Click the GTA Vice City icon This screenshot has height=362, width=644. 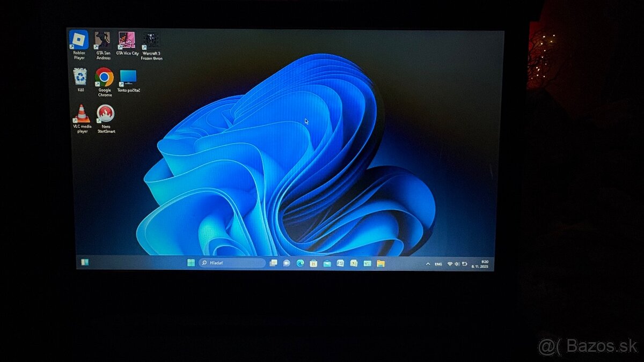[127, 41]
